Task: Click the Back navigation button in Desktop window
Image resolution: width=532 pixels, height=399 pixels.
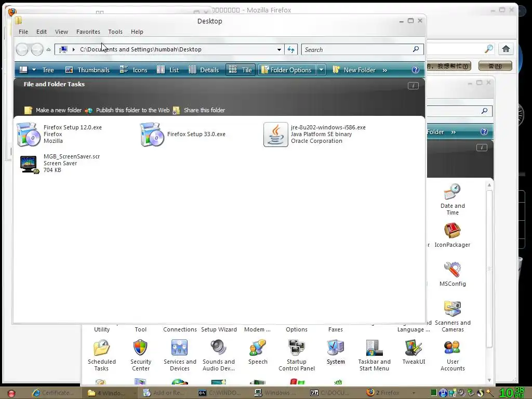Action: click(22, 49)
